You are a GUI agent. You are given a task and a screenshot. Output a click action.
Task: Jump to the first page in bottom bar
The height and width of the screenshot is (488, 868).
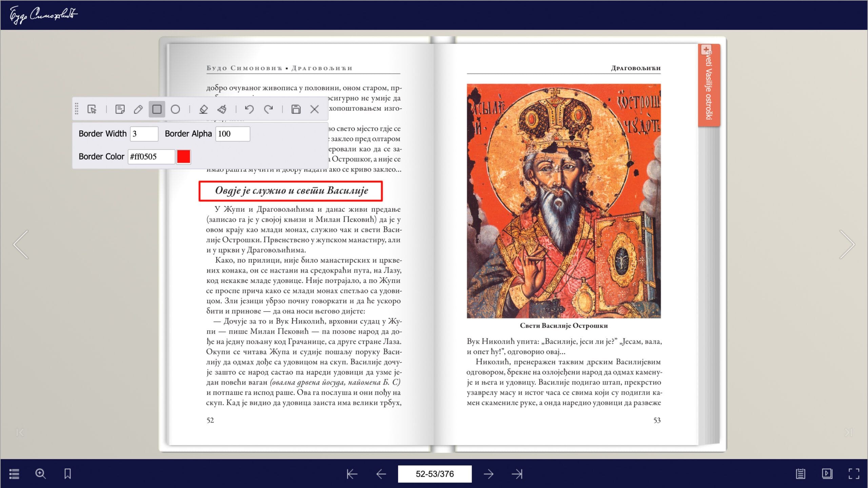point(352,474)
